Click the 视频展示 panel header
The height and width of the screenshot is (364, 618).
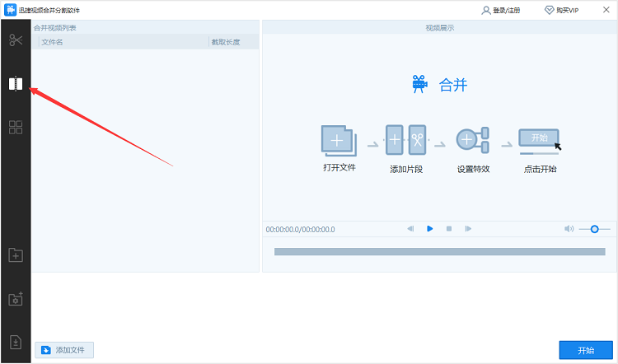point(440,28)
